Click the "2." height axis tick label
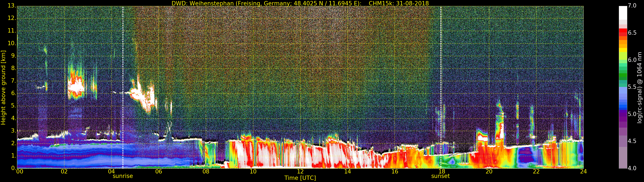 coord(13,143)
